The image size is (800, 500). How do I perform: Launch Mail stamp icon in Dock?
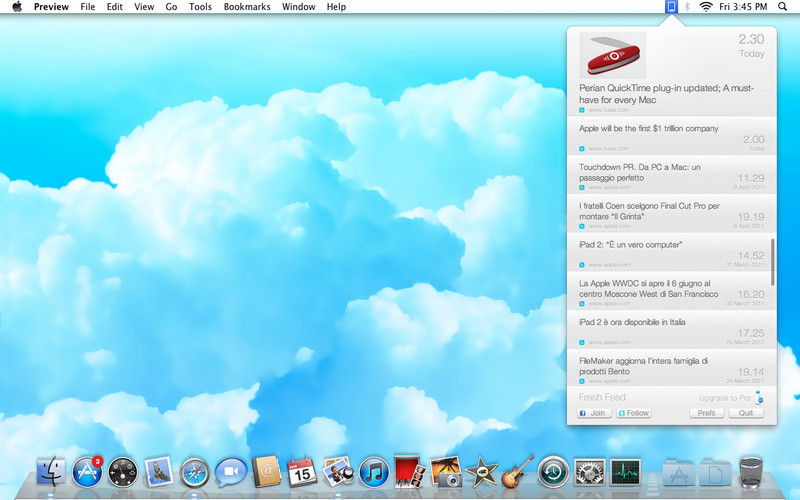click(x=159, y=471)
